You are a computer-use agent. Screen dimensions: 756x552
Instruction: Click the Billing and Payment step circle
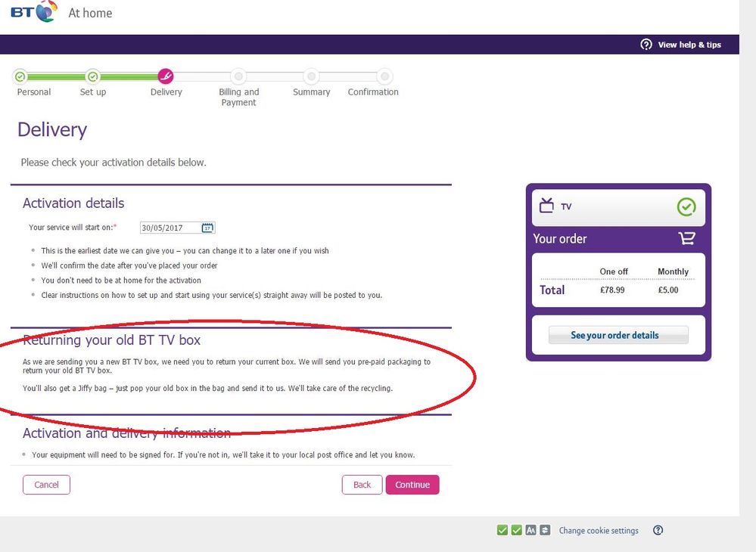click(x=238, y=76)
